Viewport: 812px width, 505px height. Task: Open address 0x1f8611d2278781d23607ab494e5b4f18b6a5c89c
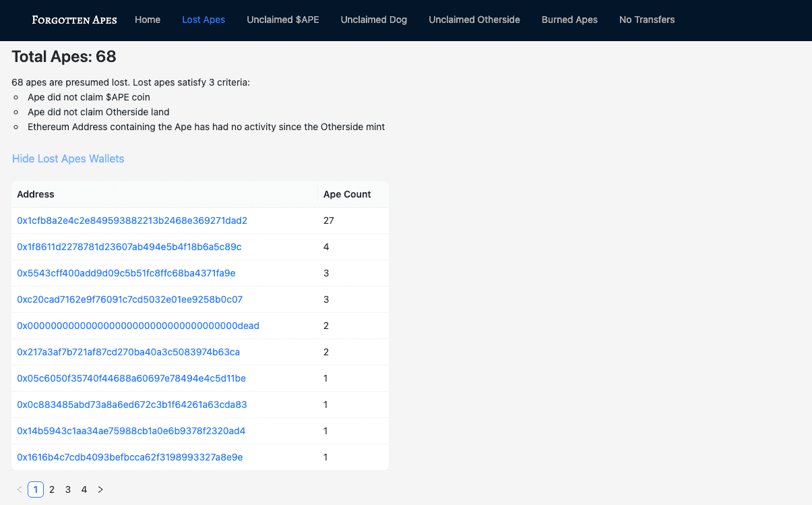pos(129,247)
